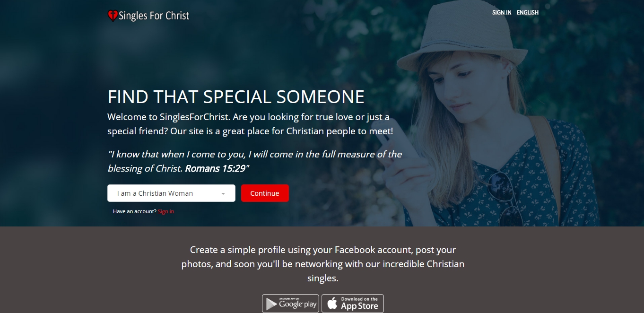This screenshot has width=644, height=313.
Task: Click the Have an account? text
Action: pyautogui.click(x=135, y=211)
